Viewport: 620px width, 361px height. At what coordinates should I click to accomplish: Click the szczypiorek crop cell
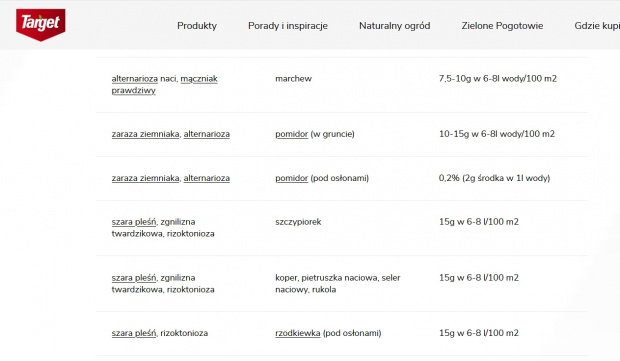298,222
